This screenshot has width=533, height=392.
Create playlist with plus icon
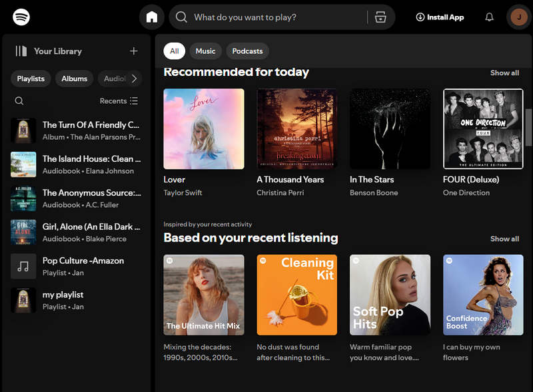point(134,51)
